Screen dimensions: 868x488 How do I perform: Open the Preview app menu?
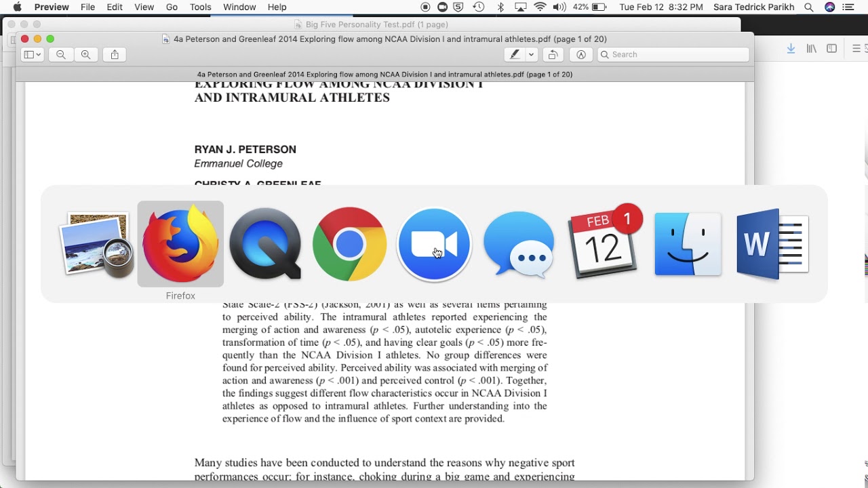pos(52,7)
